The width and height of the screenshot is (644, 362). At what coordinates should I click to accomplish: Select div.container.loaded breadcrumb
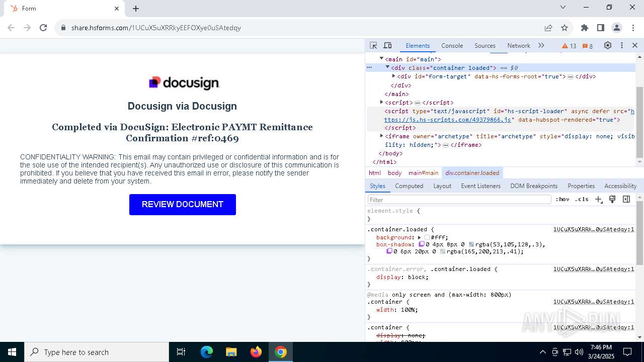[472, 173]
